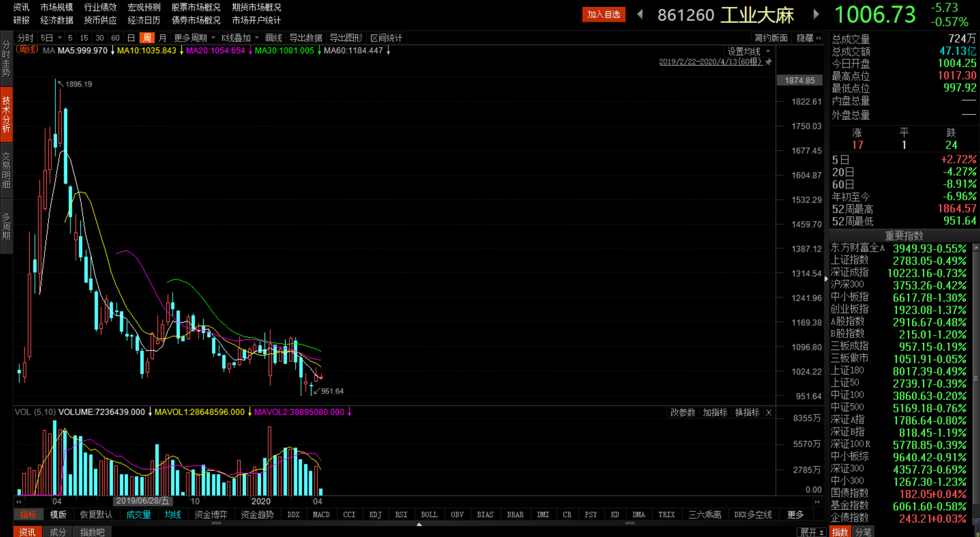Open 经济日历 top menu item

tap(144, 20)
